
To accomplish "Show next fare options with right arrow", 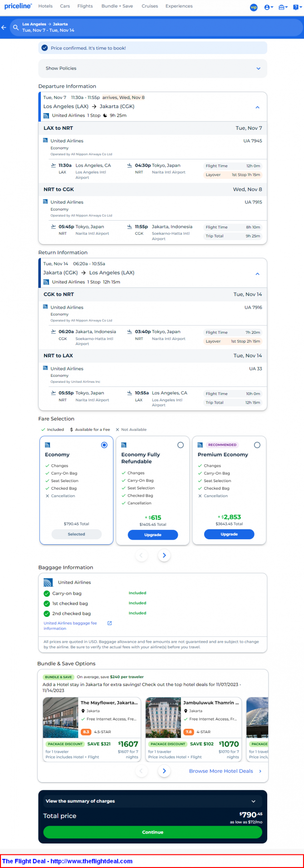I will (164, 555).
